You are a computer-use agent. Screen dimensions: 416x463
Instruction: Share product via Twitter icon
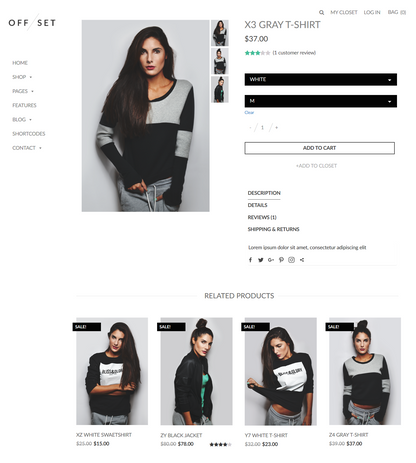pos(261,260)
